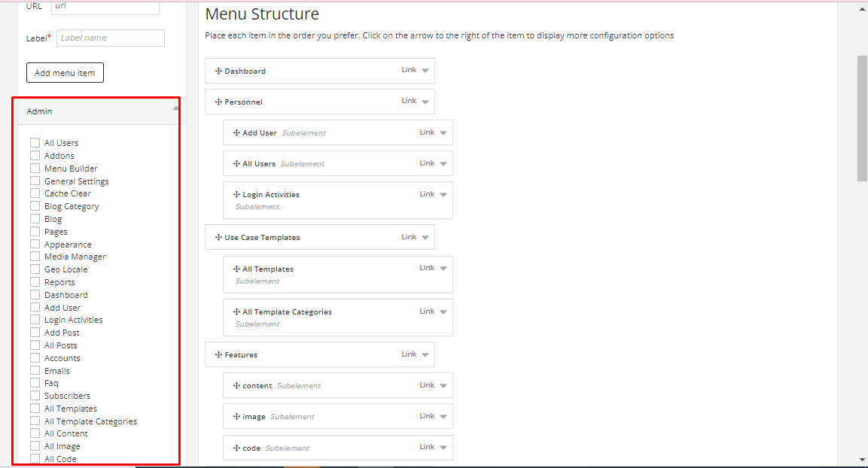
Task: Click the move handle for Login Activities item
Action: pyautogui.click(x=236, y=195)
